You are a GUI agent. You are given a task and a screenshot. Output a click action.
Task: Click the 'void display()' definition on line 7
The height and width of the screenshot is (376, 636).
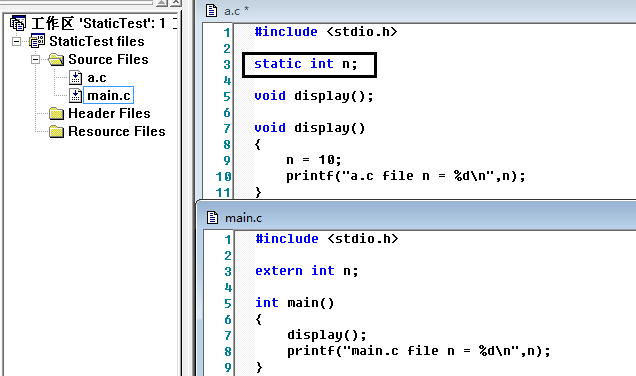coord(310,128)
